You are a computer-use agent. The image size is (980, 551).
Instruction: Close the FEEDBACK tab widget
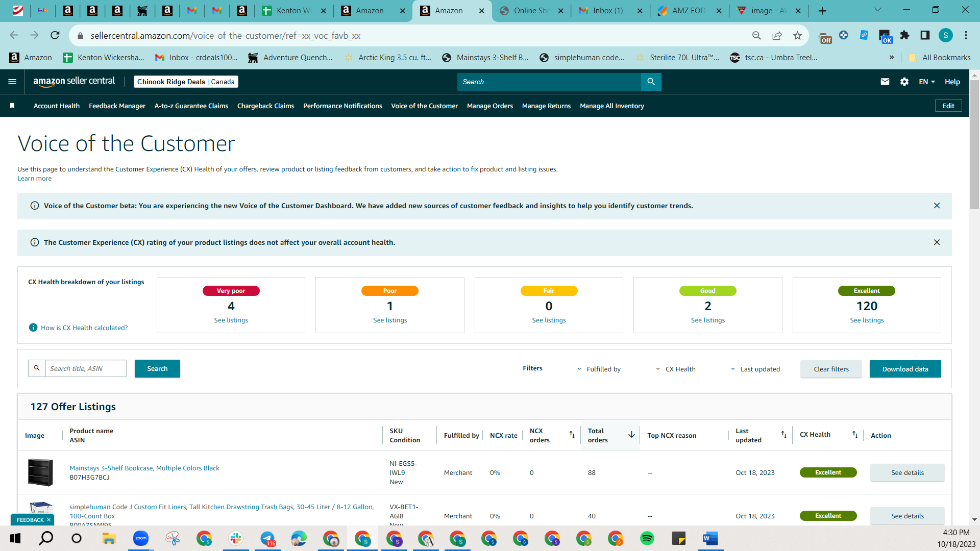[x=48, y=520]
